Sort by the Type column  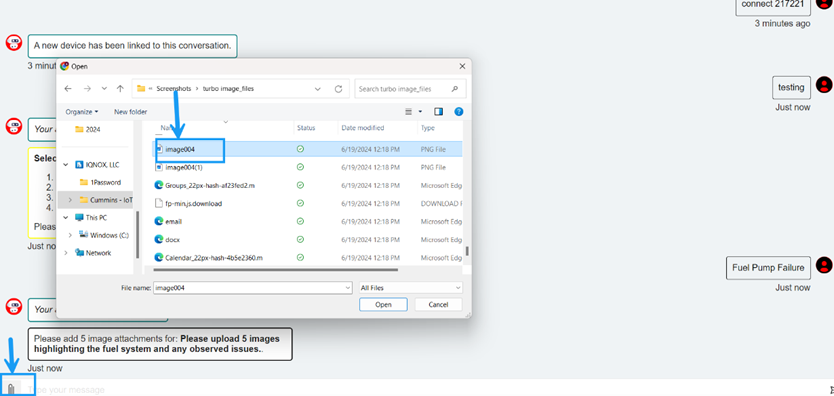[x=428, y=128]
